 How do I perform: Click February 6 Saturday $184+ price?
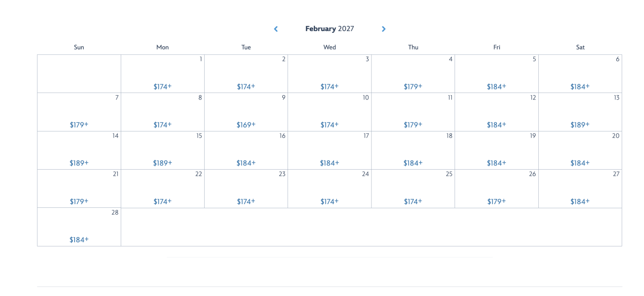[580, 87]
